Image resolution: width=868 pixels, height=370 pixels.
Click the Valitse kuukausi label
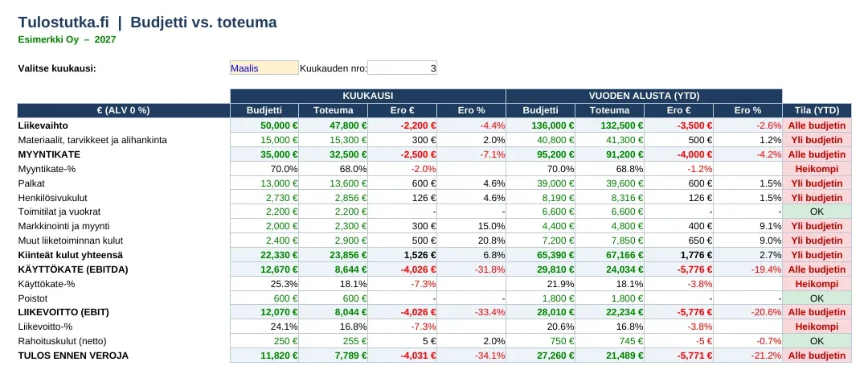tap(57, 68)
